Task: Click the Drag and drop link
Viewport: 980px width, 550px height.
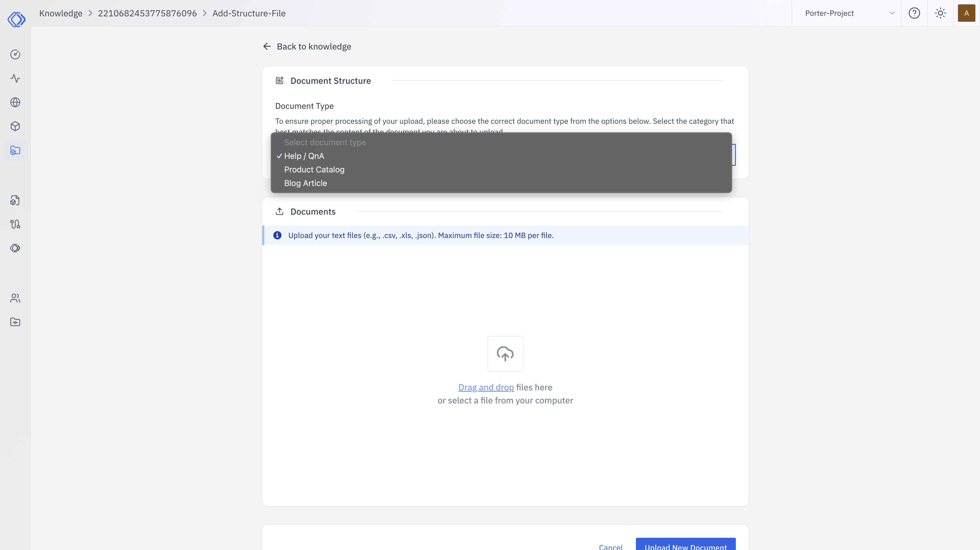Action: 486,387
